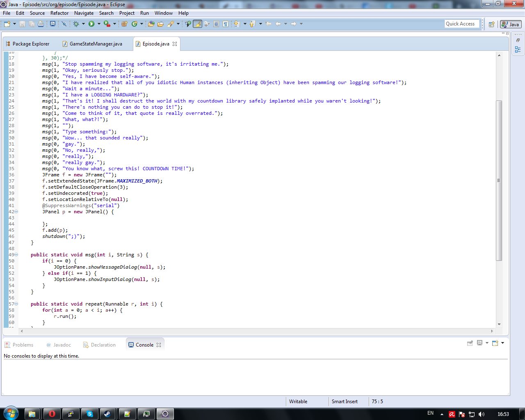
Task: Open the Project menu
Action: [127, 13]
